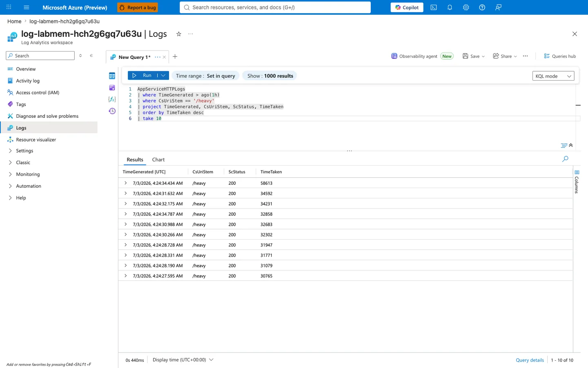Open portal settings gear

(x=466, y=7)
